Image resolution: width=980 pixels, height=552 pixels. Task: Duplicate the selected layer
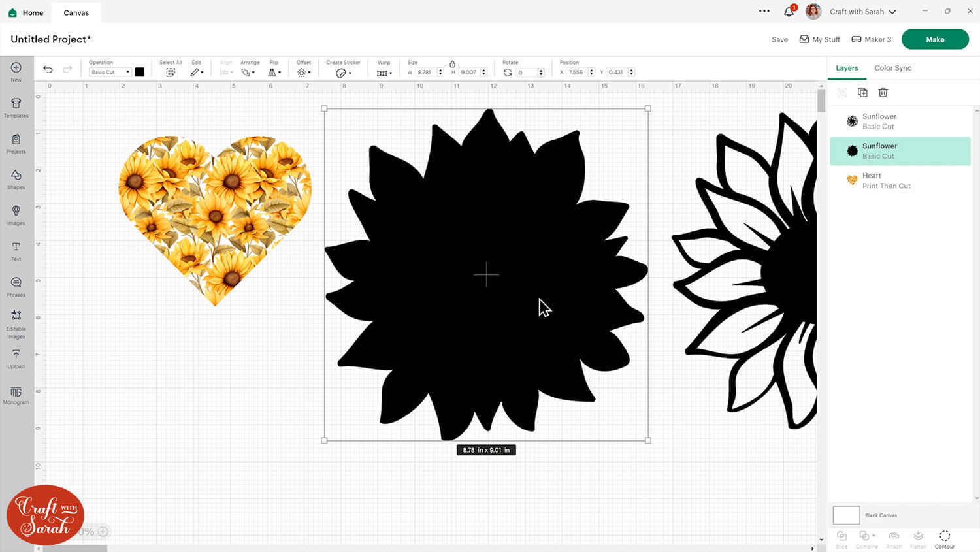point(862,93)
